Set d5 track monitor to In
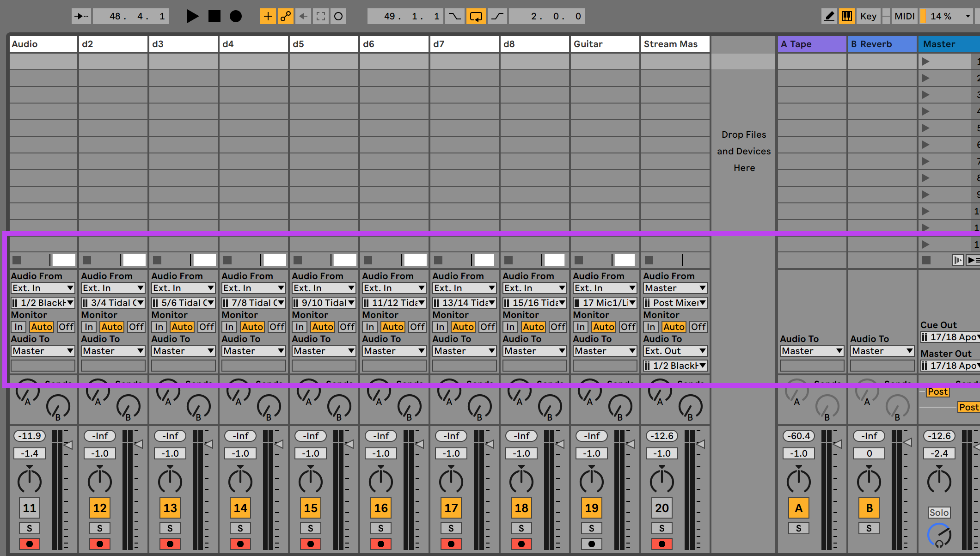The width and height of the screenshot is (980, 556). click(300, 327)
